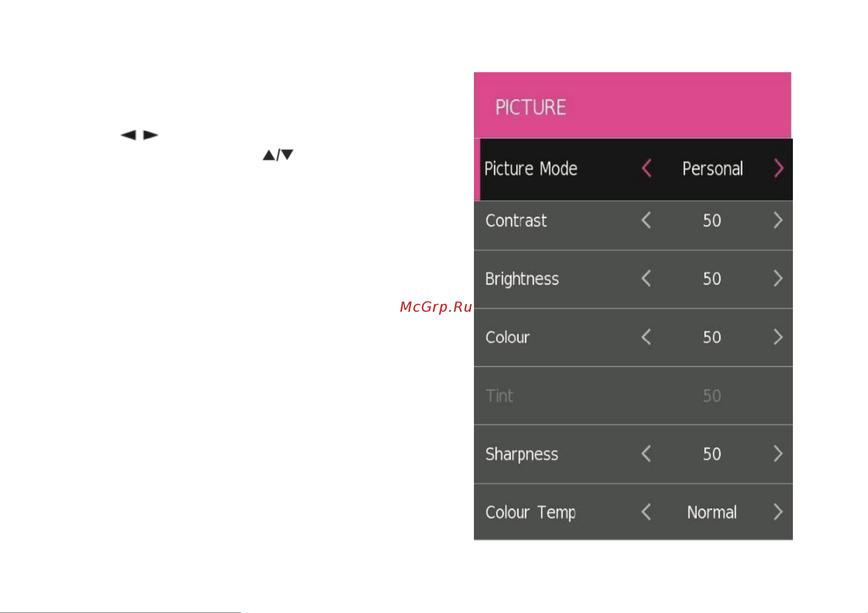Decrease Contrast with its left arrow
The height and width of the screenshot is (613, 868).
[646, 220]
